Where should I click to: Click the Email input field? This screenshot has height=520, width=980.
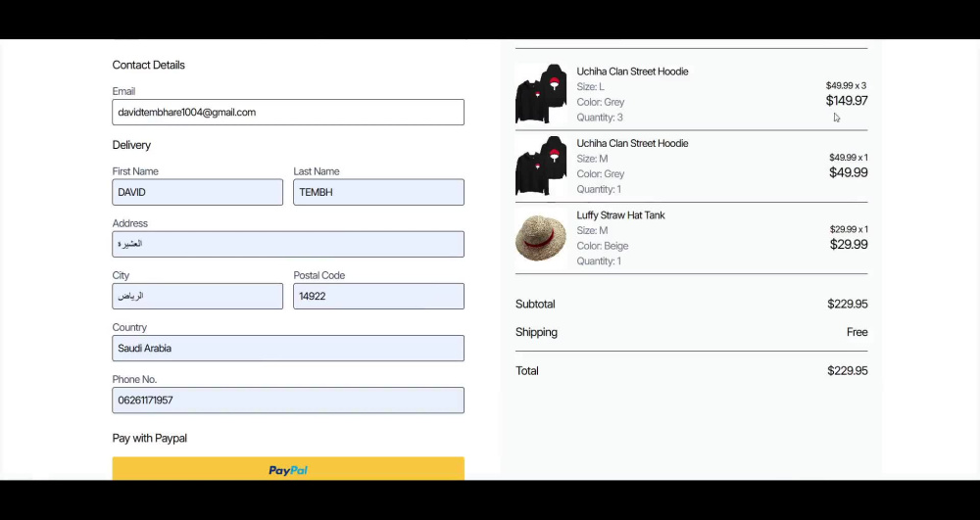coord(288,113)
